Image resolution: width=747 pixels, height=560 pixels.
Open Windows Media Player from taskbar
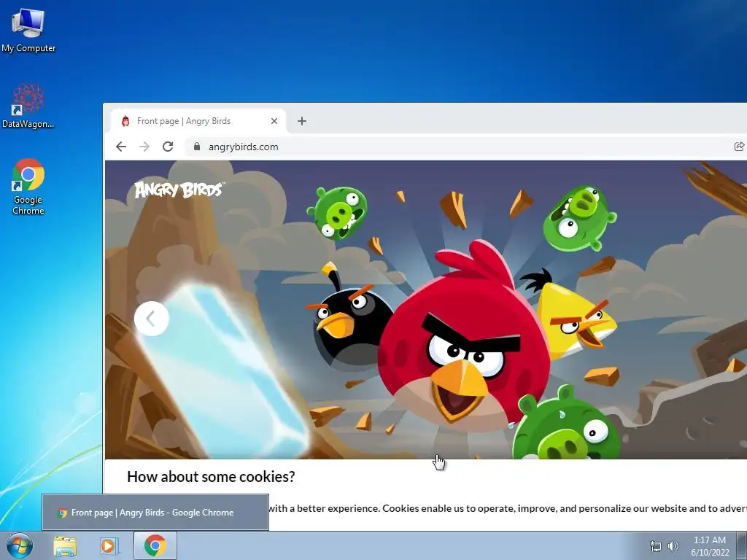tap(109, 545)
